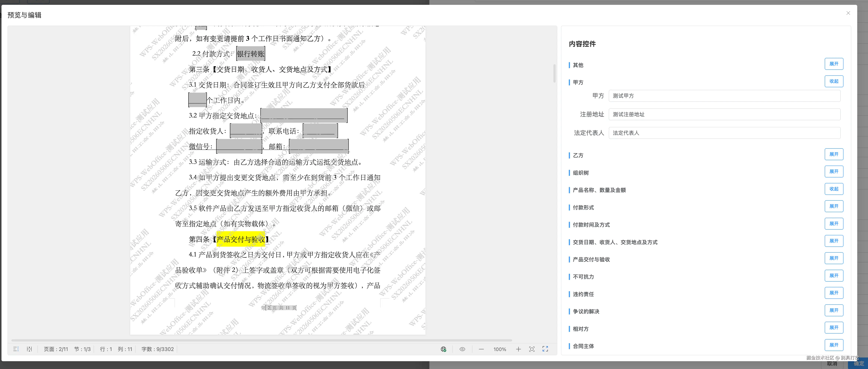Expand the 不可抗力 section

pyautogui.click(x=834, y=275)
